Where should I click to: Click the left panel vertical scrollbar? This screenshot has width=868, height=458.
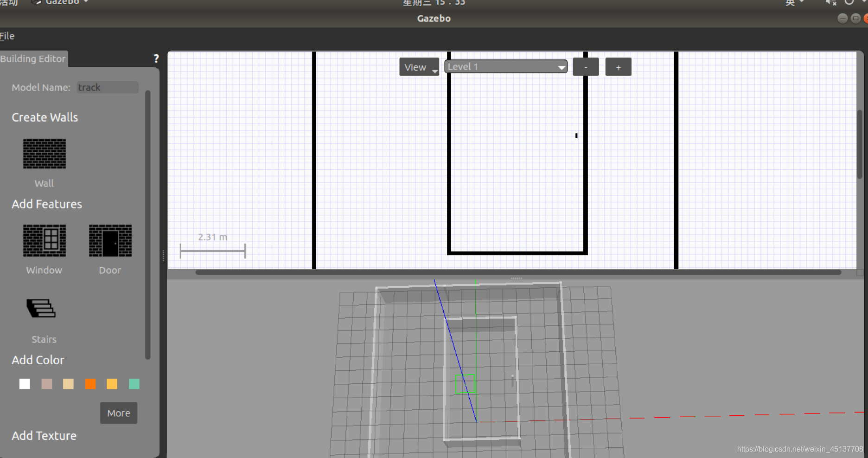tap(147, 225)
